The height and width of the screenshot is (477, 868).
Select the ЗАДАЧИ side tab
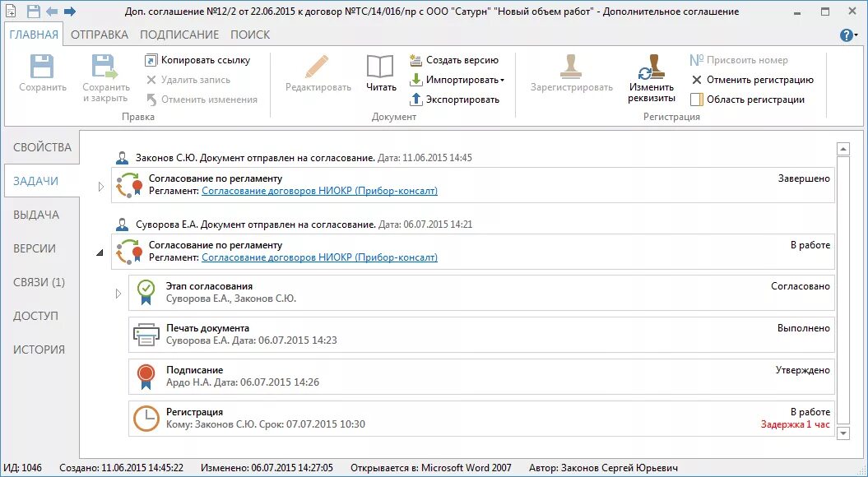pyautogui.click(x=41, y=181)
